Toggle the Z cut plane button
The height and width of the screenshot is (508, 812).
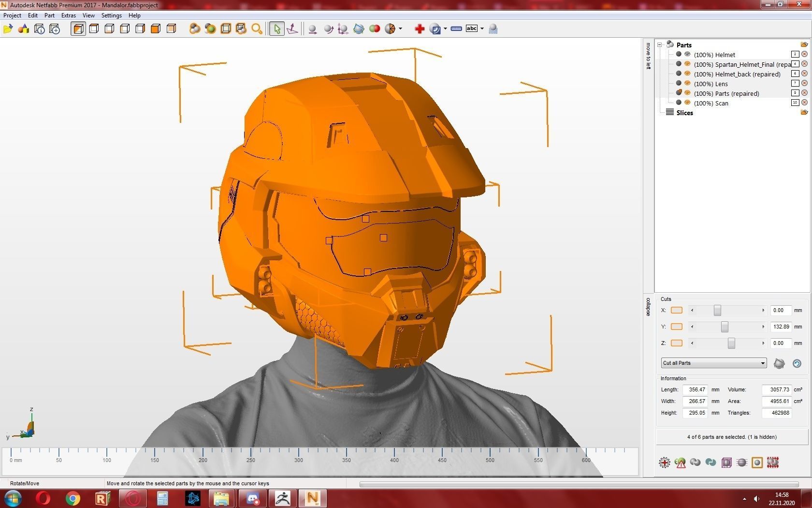point(677,343)
